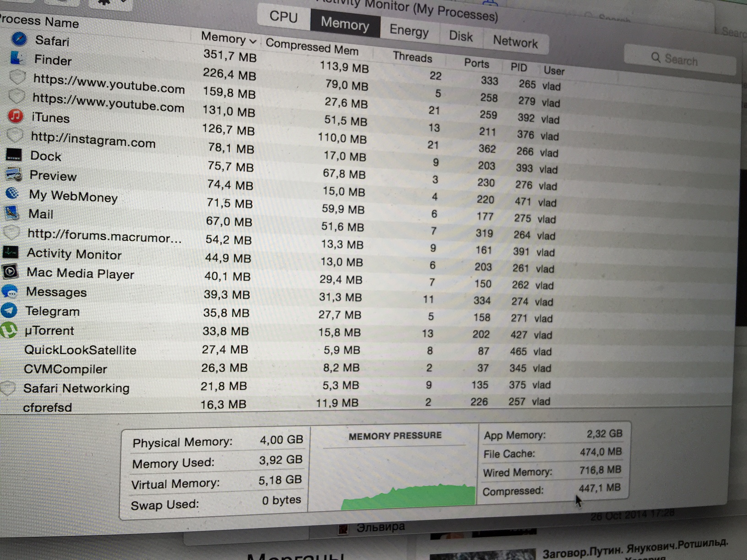Sort by Compressed Mem column

tap(312, 47)
